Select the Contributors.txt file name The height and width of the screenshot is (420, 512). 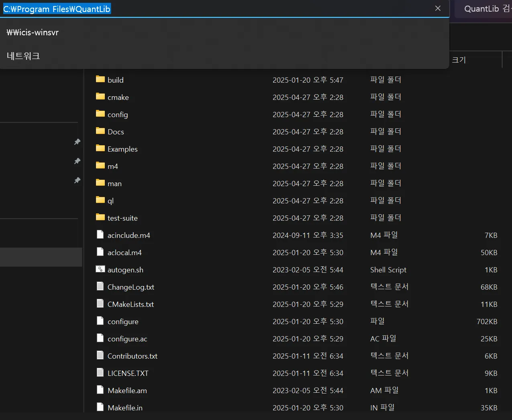pos(133,356)
